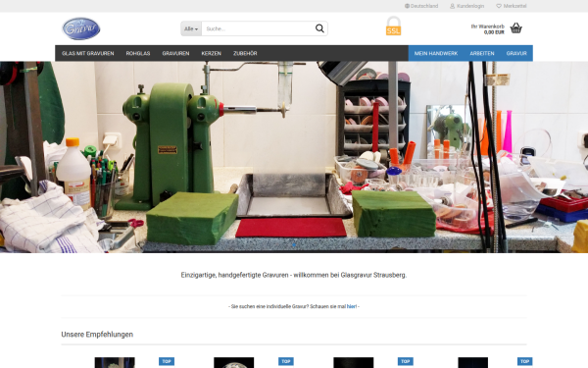Open the Arbeiten menu item
The height and width of the screenshot is (368, 588).
coord(482,53)
